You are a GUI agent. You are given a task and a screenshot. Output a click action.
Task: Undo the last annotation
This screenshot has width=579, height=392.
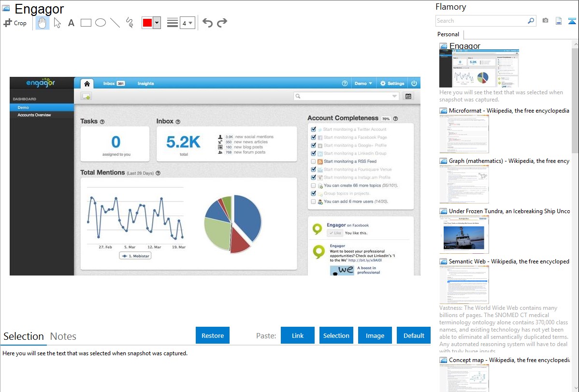click(x=207, y=23)
